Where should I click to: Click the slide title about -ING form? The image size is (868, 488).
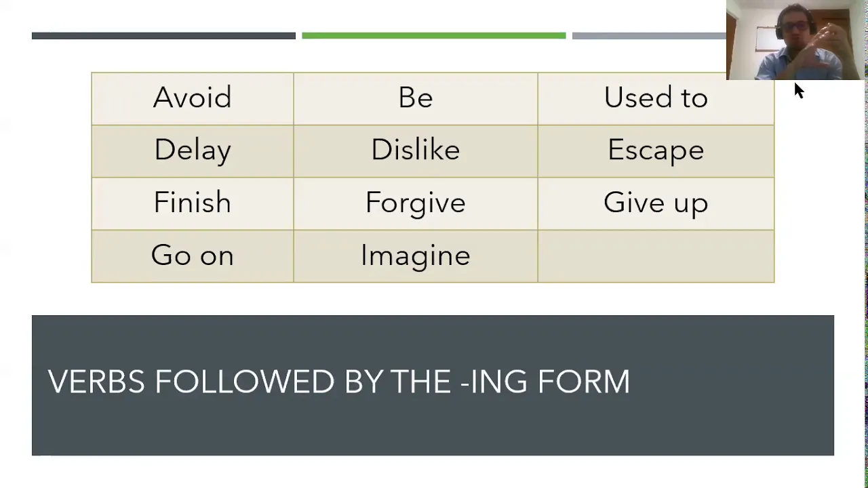tap(339, 382)
